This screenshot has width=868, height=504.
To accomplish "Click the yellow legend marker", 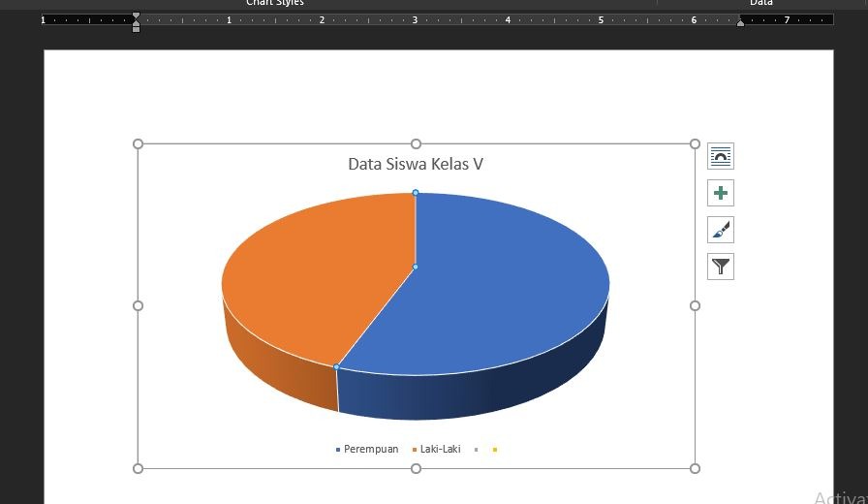I will [495, 450].
